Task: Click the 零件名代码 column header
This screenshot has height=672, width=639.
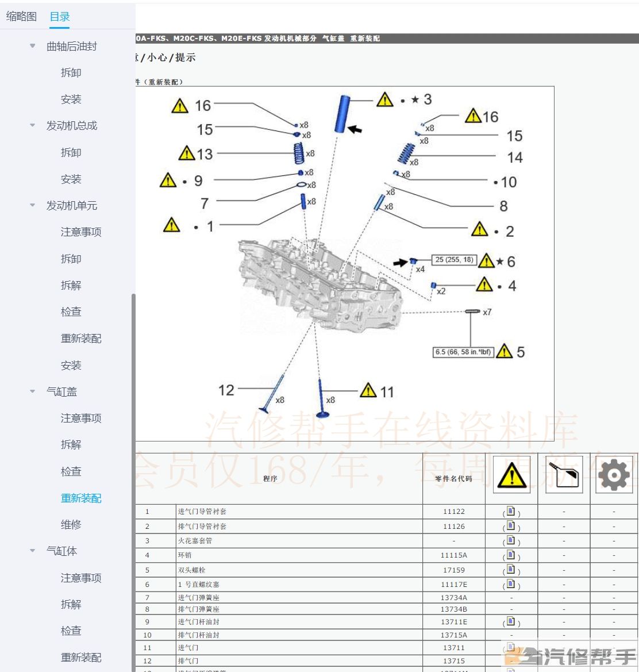Action: pos(453,478)
